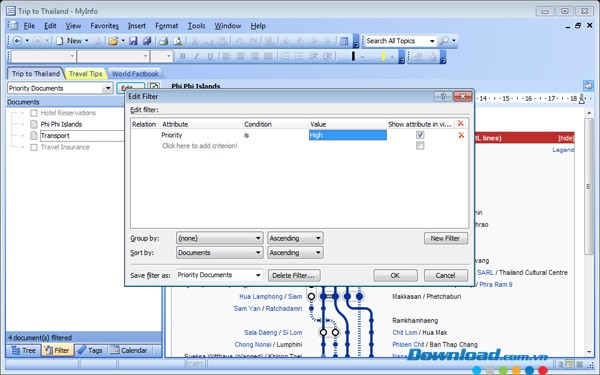This screenshot has width=600, height=375.
Task: Click the Save All icon
Action: [147, 41]
